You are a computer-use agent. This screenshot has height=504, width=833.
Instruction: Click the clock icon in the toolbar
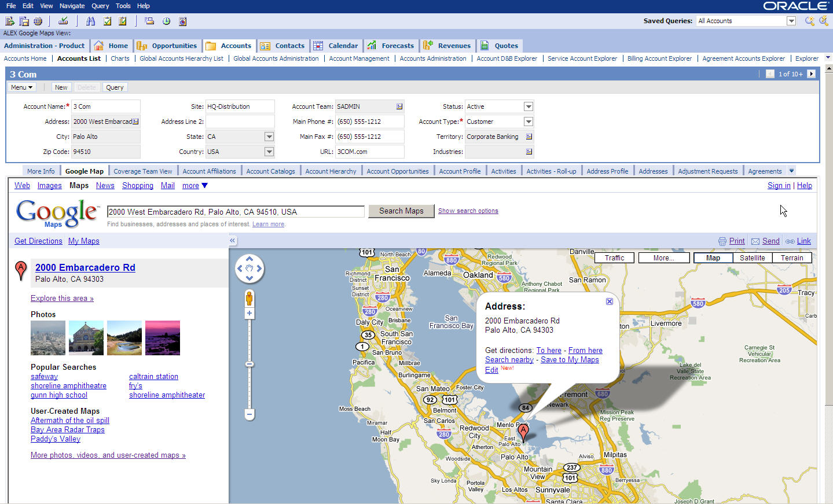166,21
